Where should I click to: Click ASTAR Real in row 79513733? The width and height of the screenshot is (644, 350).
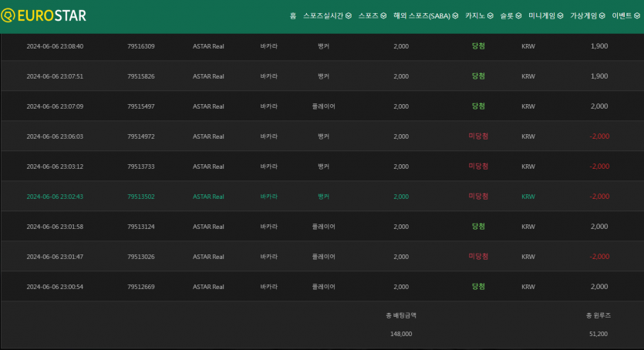click(x=208, y=167)
